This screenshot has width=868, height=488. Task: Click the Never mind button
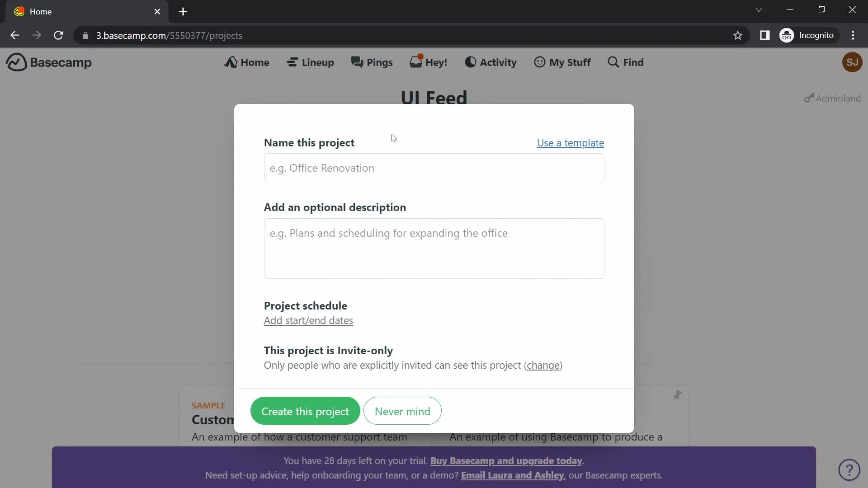click(x=402, y=411)
